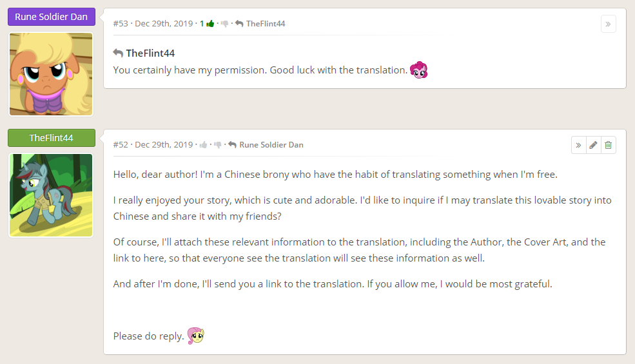
Task: Delete comment #52 with the trash icon
Action: coord(608,145)
